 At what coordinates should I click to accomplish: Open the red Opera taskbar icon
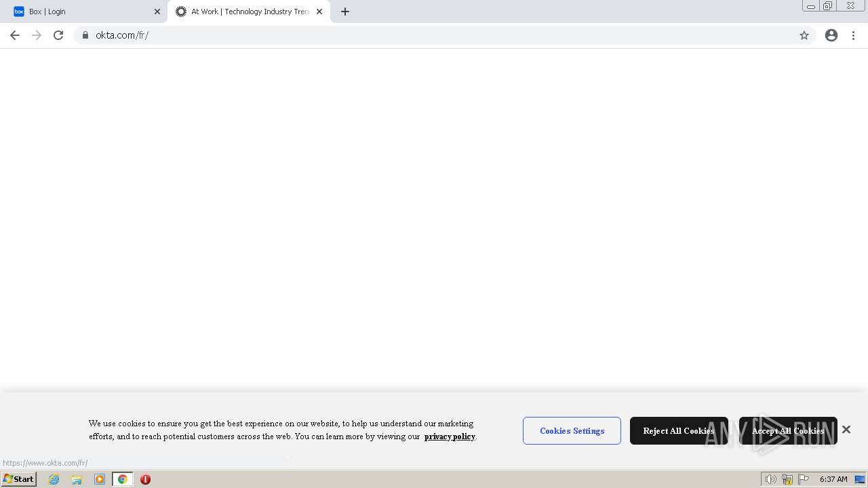(x=145, y=479)
